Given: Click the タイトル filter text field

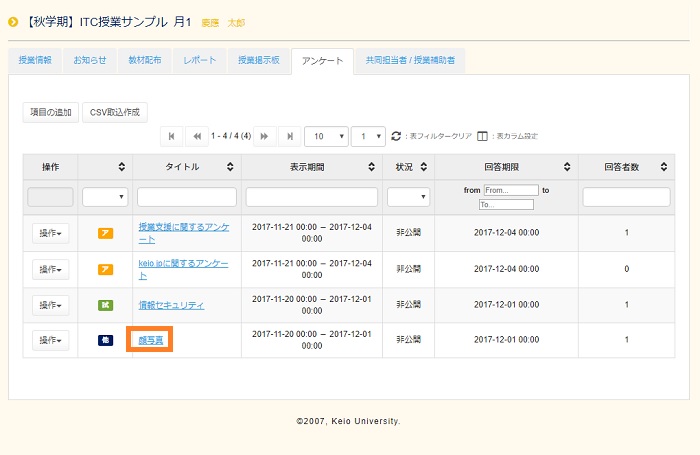Looking at the screenshot, I should click(x=186, y=197).
